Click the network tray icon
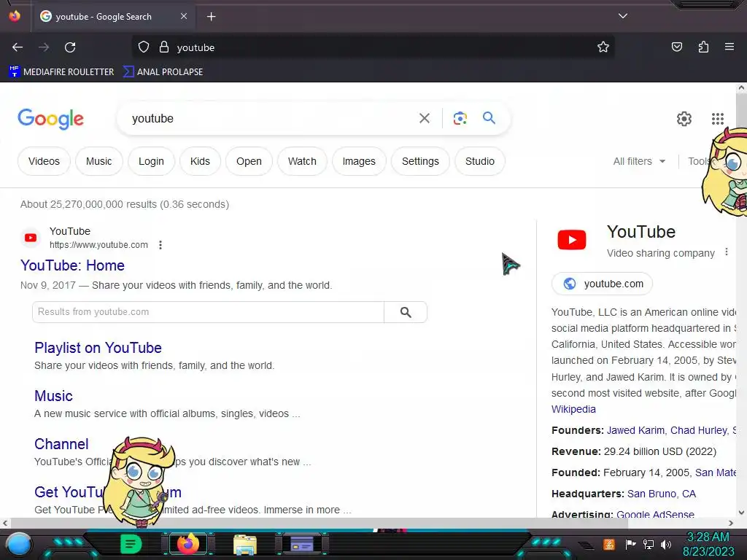The width and height of the screenshot is (747, 560). [x=649, y=544]
